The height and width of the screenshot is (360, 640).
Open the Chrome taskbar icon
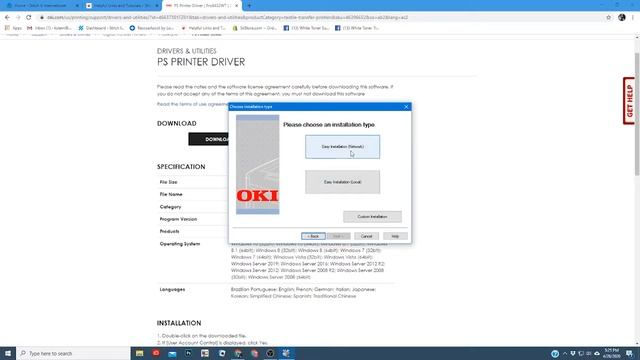pyautogui.click(x=238, y=353)
